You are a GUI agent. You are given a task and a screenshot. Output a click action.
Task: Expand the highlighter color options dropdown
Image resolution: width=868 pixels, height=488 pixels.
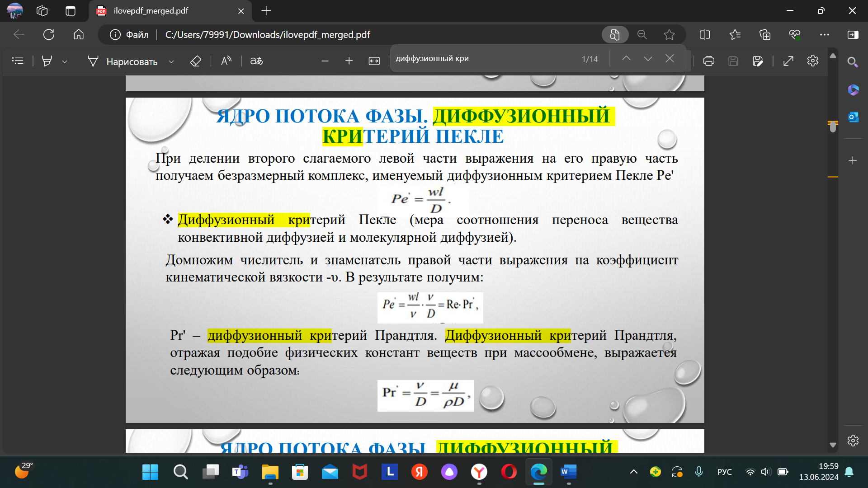pos(65,61)
